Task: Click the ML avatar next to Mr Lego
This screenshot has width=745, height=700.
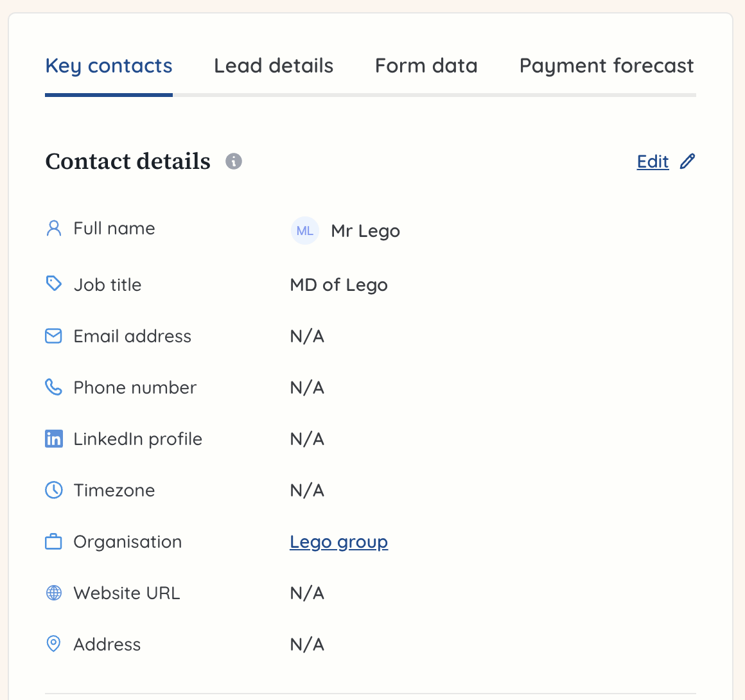Action: click(304, 231)
